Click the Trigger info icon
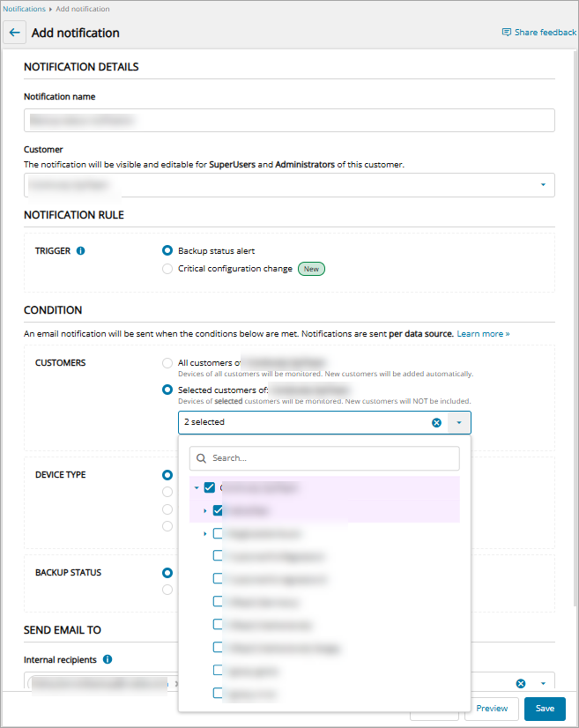The width and height of the screenshot is (579, 728). tap(81, 251)
